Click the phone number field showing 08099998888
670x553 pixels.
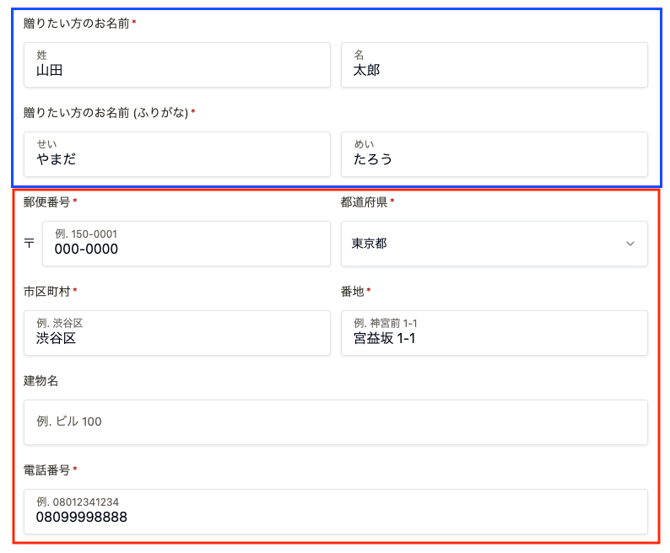(335, 511)
